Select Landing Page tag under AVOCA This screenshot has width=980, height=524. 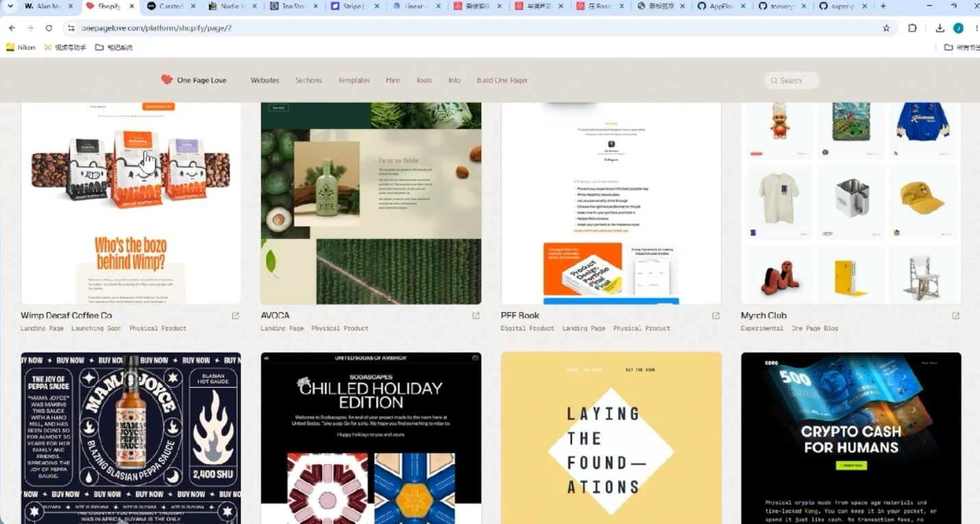coord(282,328)
